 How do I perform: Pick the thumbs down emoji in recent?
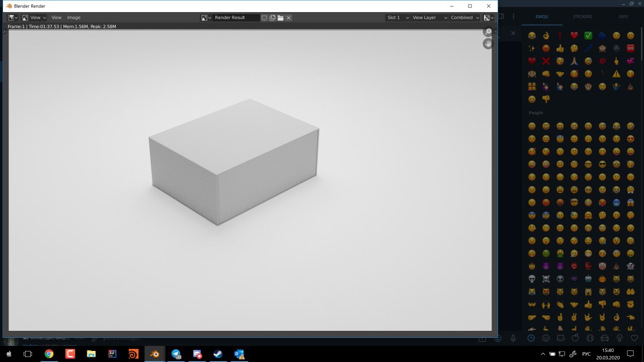tap(546, 99)
